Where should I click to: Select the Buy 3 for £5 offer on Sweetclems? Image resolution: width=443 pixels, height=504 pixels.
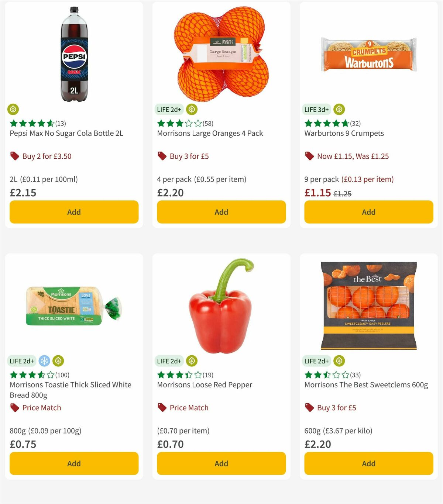[x=336, y=408]
